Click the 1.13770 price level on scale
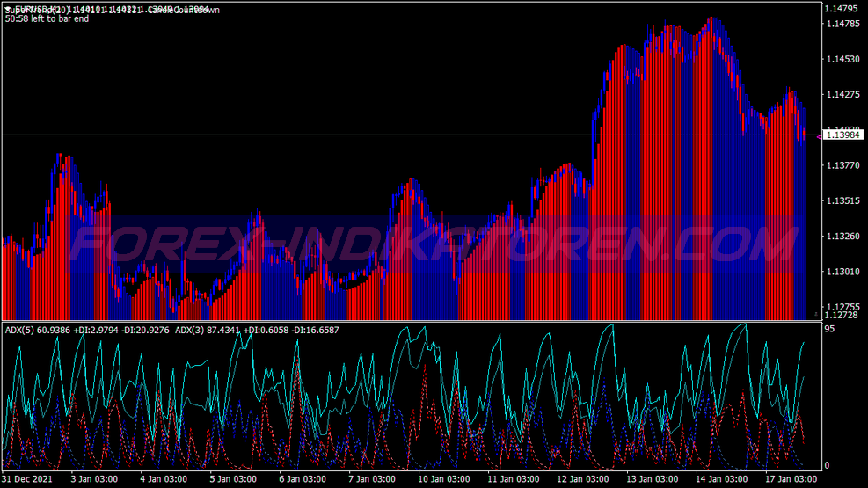The height and width of the screenshot is (488, 868). [841, 165]
